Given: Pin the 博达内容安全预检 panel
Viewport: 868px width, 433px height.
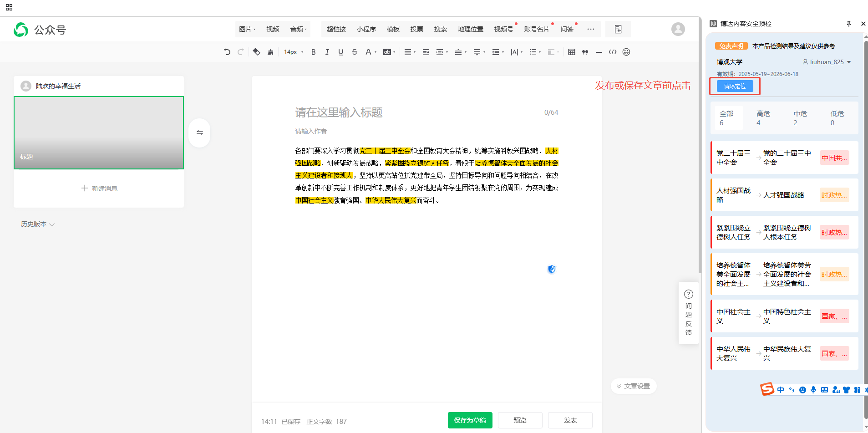Looking at the screenshot, I should click(848, 24).
